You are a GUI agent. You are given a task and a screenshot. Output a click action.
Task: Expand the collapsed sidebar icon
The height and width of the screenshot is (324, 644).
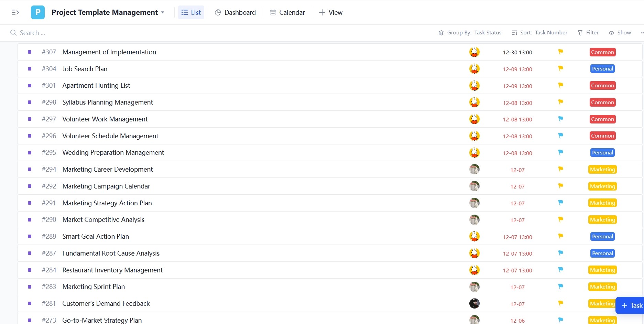pyautogui.click(x=15, y=13)
